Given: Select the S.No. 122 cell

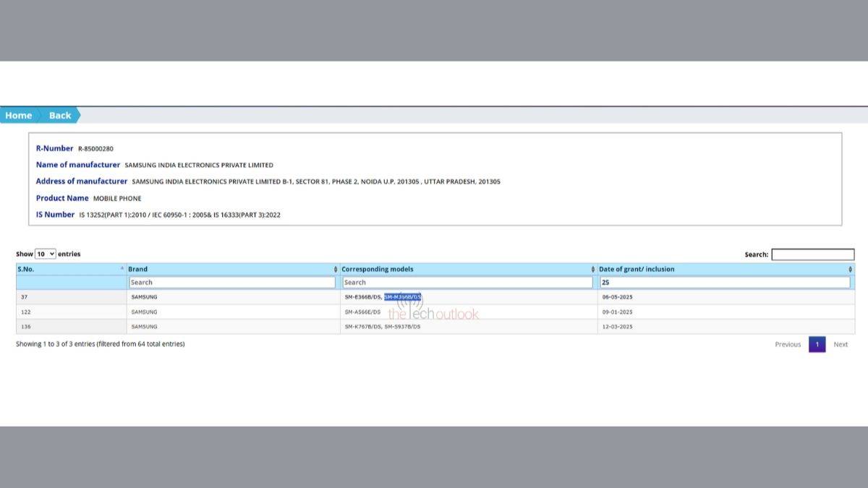Looking at the screenshot, I should coord(71,312).
